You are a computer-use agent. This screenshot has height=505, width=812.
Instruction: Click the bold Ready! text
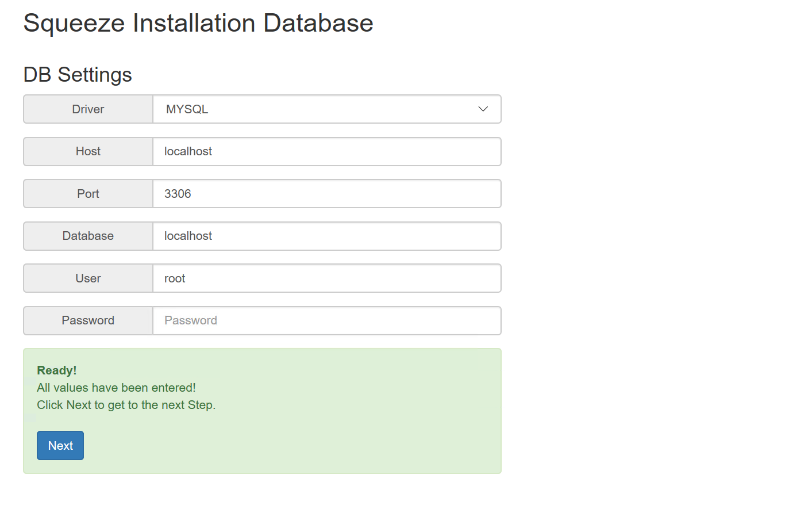[56, 370]
